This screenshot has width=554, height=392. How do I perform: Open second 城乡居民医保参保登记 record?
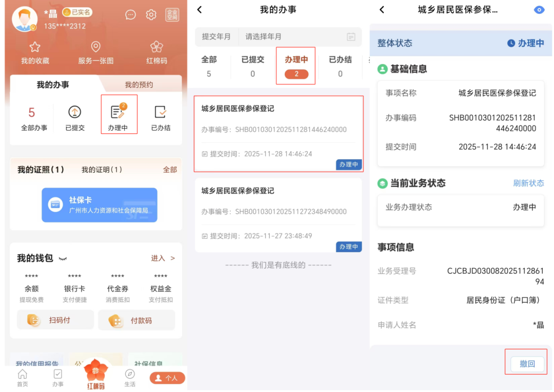click(278, 214)
